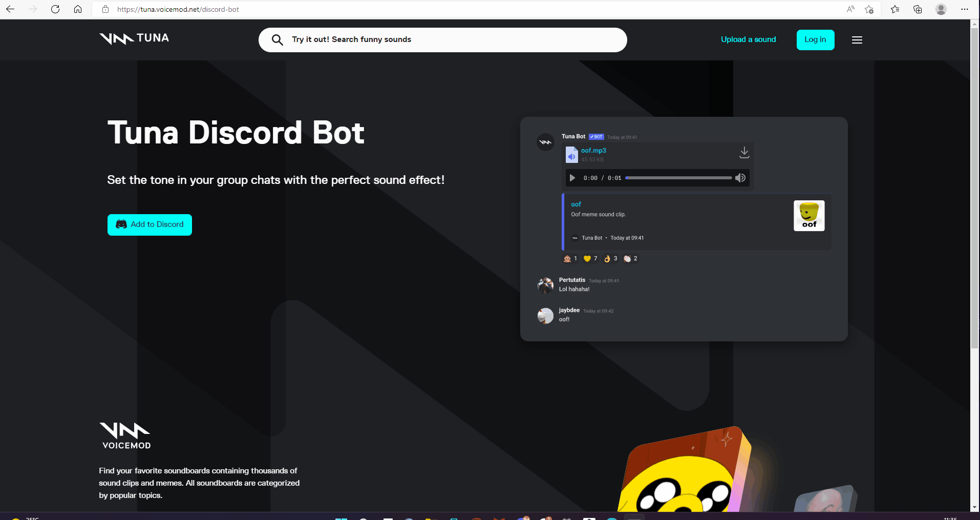Reload the page with the refresh icon
Image resolution: width=980 pixels, height=520 pixels.
pyautogui.click(x=55, y=9)
